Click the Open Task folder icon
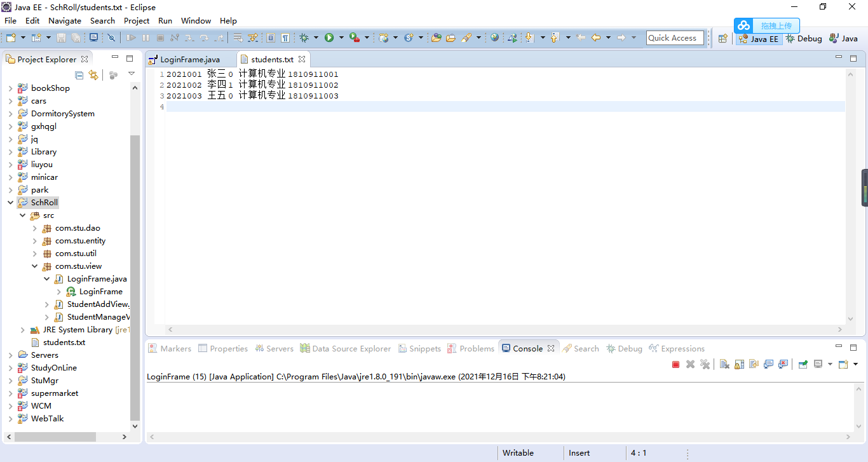This screenshot has height=462, width=868. tap(451, 37)
